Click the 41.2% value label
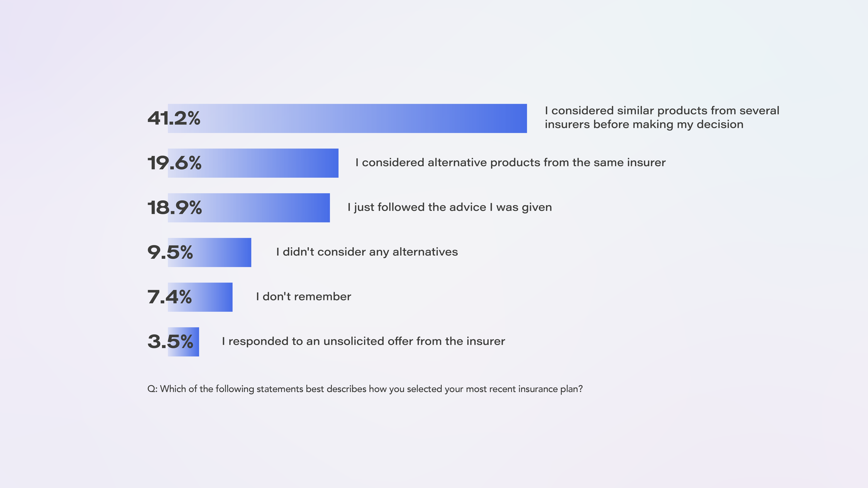The height and width of the screenshot is (488, 868). 174,118
